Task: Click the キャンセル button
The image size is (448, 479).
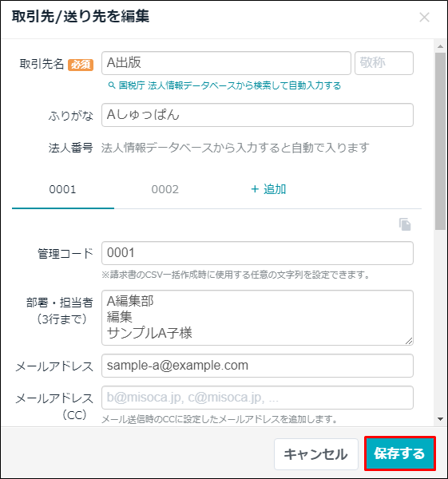Action: coord(316,454)
